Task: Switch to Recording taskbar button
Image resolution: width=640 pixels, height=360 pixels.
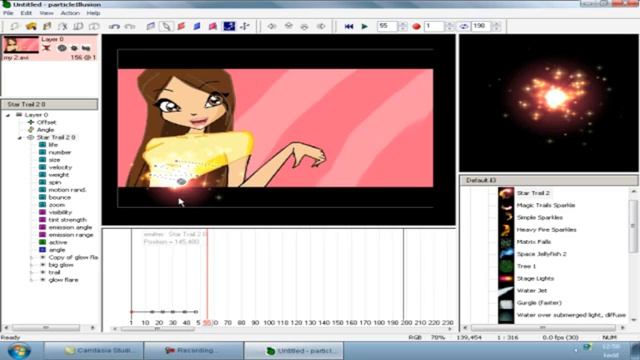Action: click(194, 351)
